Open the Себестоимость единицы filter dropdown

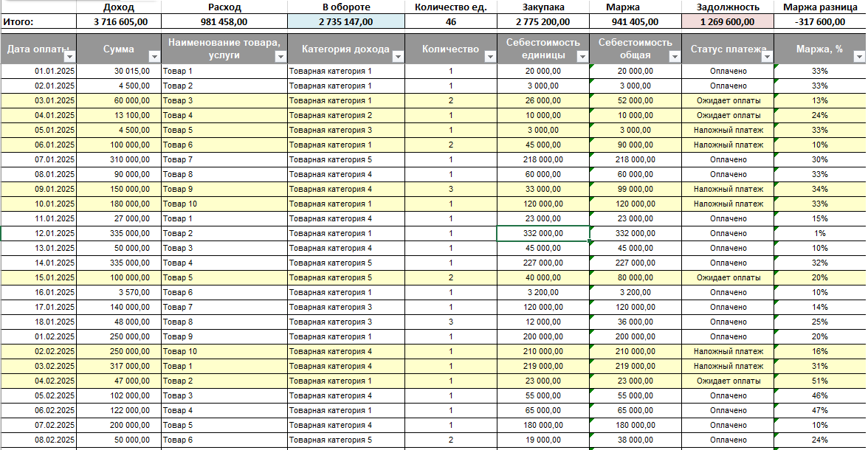[582, 57]
